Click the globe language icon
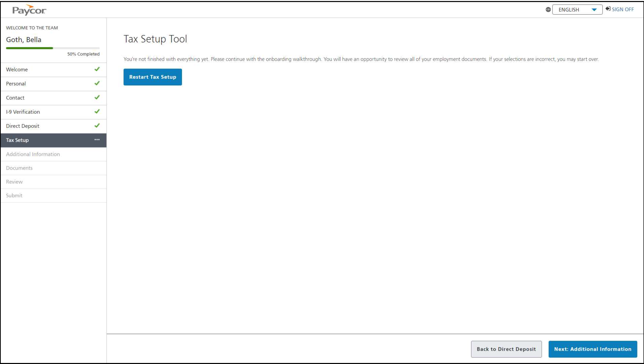 tap(548, 10)
